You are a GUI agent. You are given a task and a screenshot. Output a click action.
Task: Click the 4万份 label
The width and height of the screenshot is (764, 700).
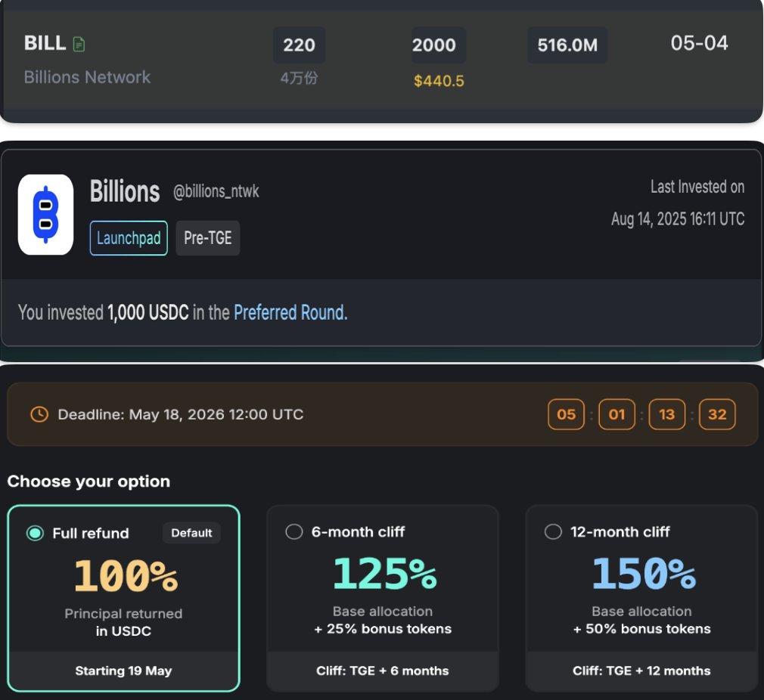point(299,78)
